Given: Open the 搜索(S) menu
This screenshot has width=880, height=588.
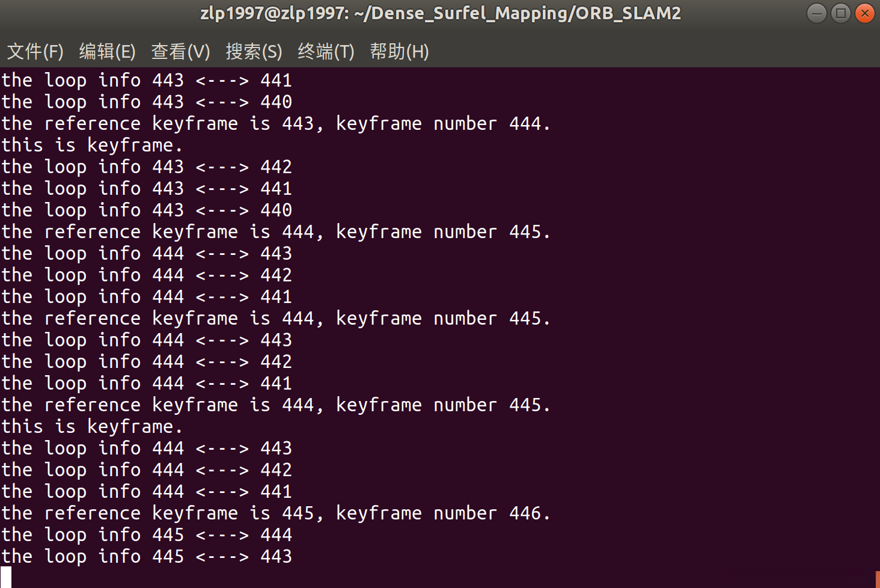Looking at the screenshot, I should click(254, 52).
